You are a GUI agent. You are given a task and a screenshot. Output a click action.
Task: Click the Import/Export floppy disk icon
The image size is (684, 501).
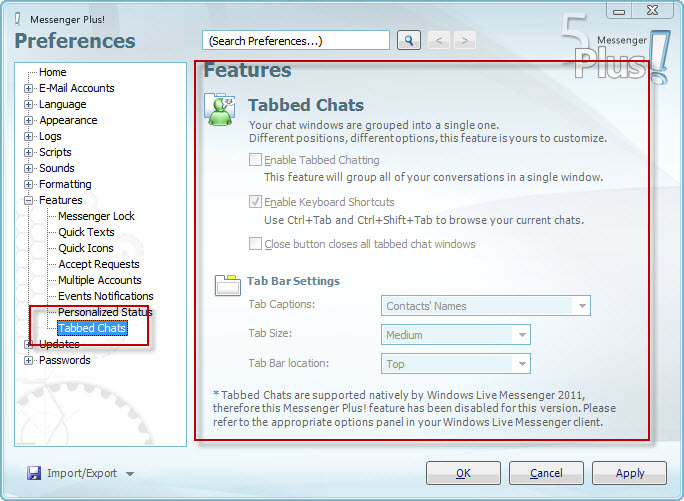33,473
